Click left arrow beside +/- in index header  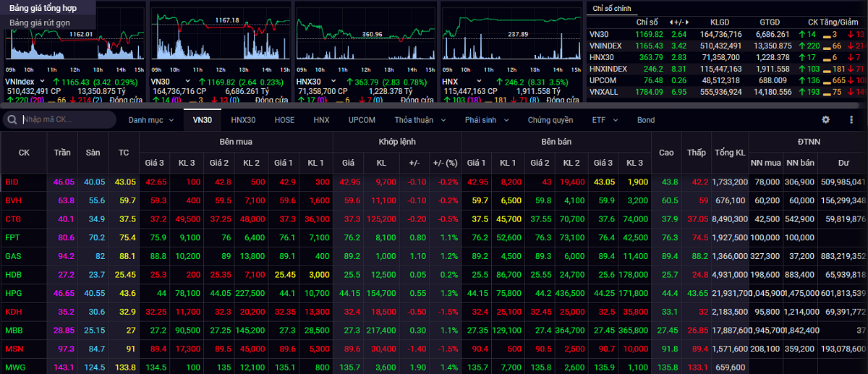click(x=671, y=22)
